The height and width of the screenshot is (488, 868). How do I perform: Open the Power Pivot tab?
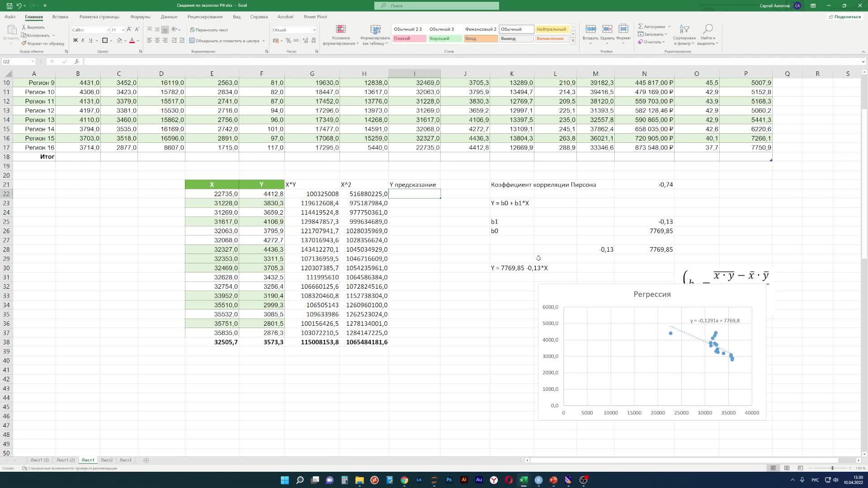(316, 17)
